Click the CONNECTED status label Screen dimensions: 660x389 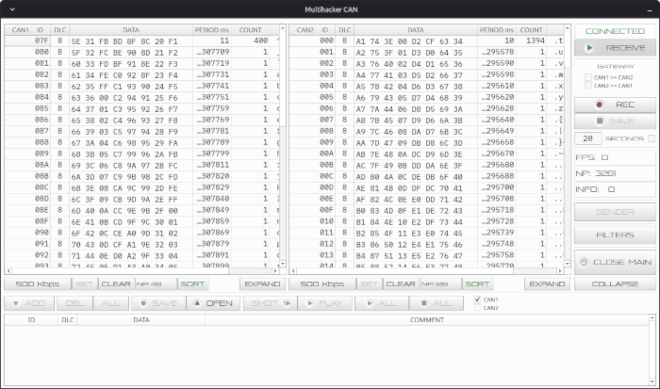pyautogui.click(x=615, y=31)
